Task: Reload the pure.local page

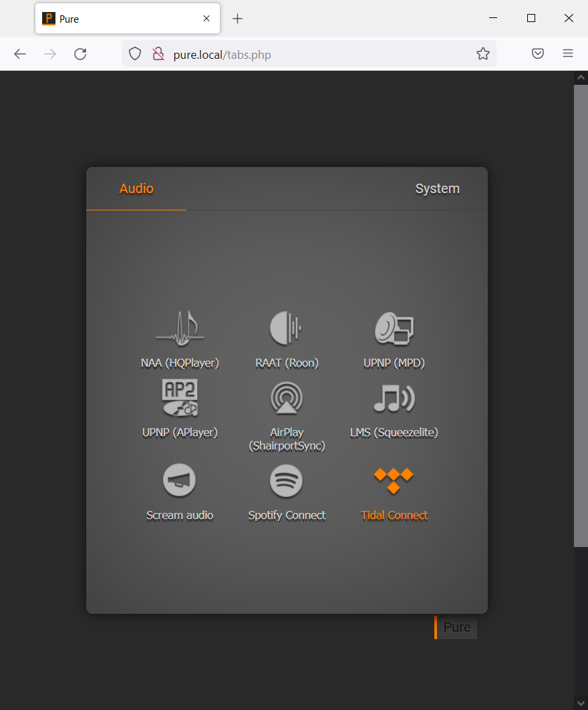Action: pos(80,54)
